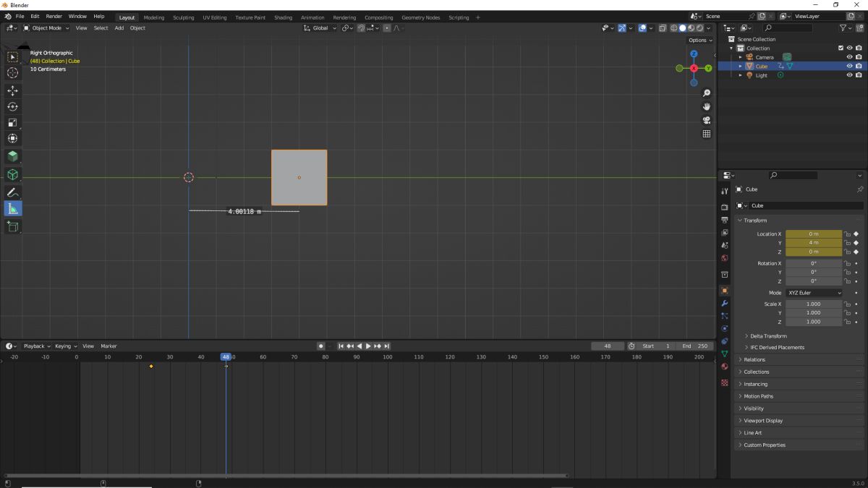Click the Scale X value field
Viewport: 868px width, 488px height.
tap(814, 304)
